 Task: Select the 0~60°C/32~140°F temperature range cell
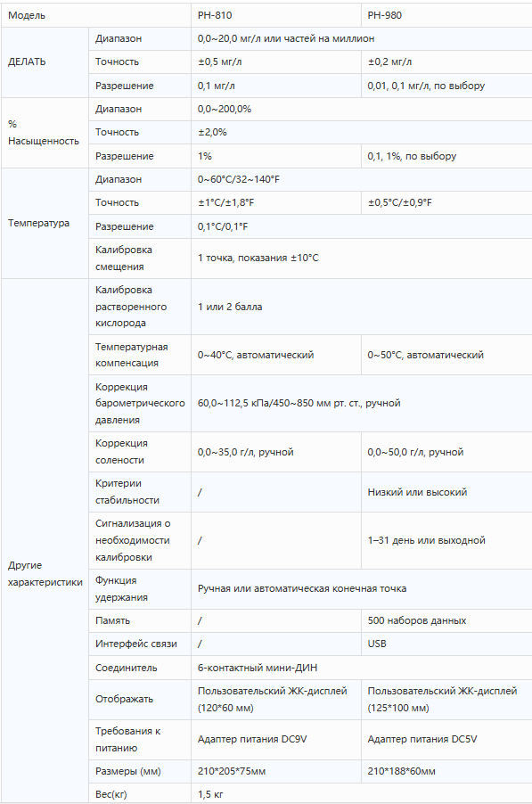[x=361, y=179]
